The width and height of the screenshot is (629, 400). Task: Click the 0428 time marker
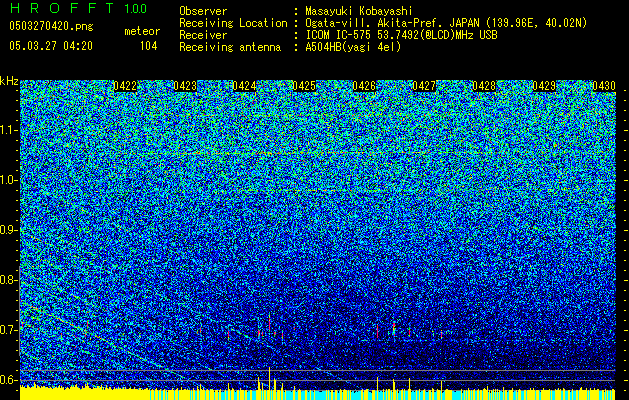click(484, 86)
